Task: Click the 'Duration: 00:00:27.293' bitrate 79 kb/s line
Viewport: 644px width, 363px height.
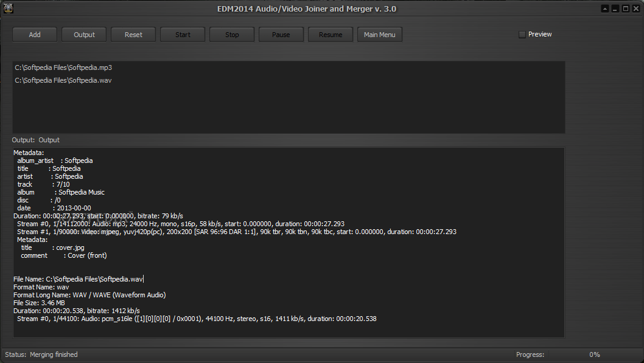Action: pyautogui.click(x=98, y=216)
